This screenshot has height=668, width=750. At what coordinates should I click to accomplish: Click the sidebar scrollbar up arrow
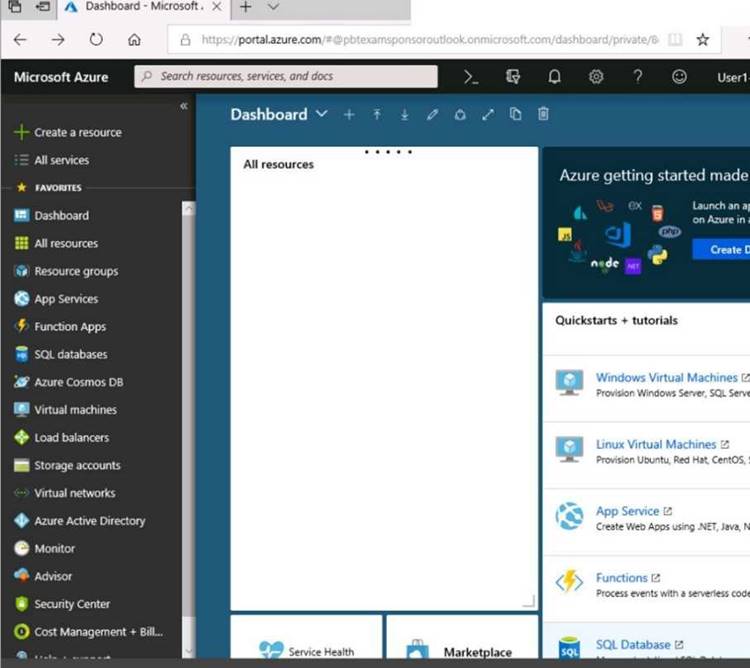tap(188, 208)
